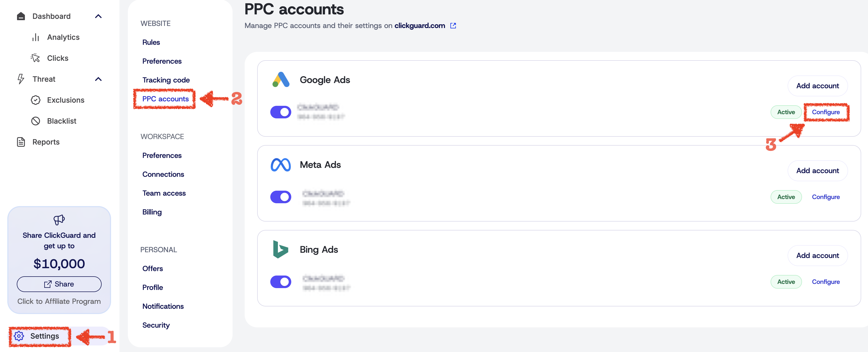Click the Exclusions checkmark badge icon
This screenshot has height=352, width=868.
point(36,100)
